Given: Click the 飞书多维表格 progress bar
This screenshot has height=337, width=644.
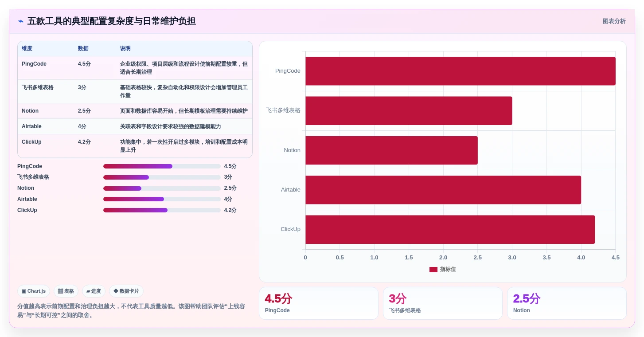Looking at the screenshot, I should tap(162, 177).
